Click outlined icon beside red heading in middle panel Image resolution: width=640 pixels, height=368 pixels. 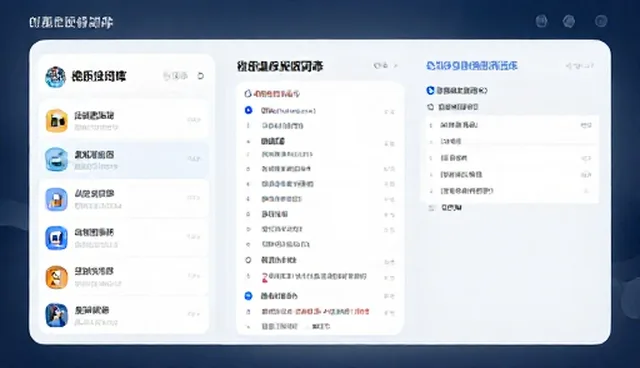247,94
